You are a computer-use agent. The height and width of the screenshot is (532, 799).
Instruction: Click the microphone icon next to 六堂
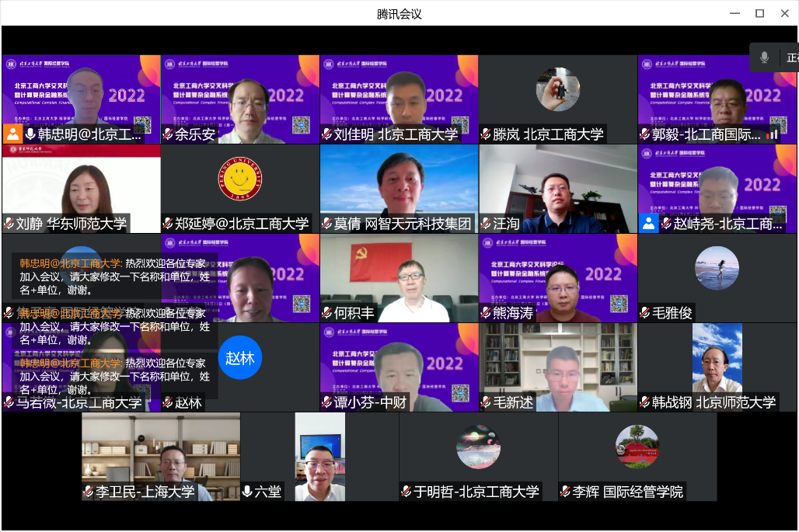pos(247,492)
